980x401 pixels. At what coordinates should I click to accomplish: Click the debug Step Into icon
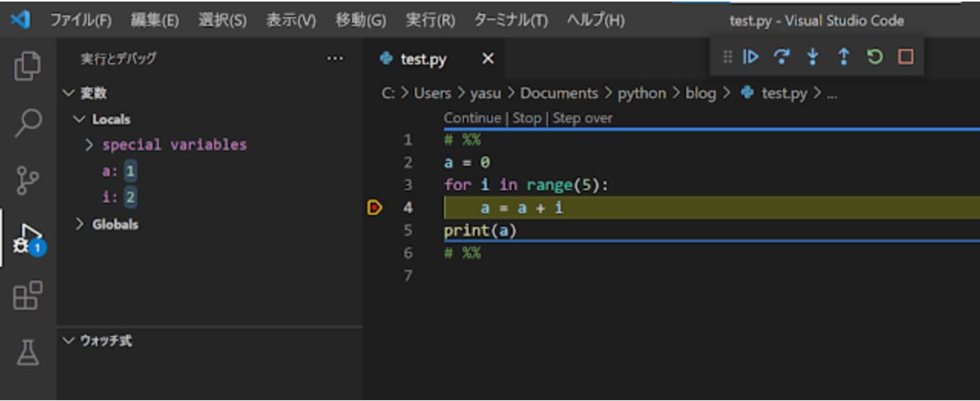tap(813, 57)
